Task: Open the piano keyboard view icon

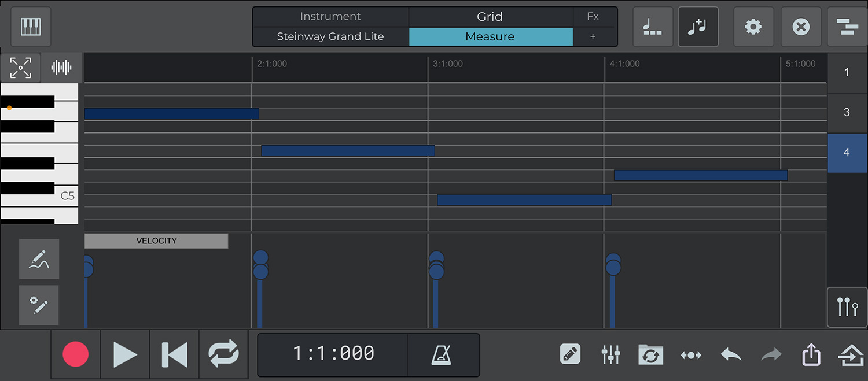Action: coord(31,27)
